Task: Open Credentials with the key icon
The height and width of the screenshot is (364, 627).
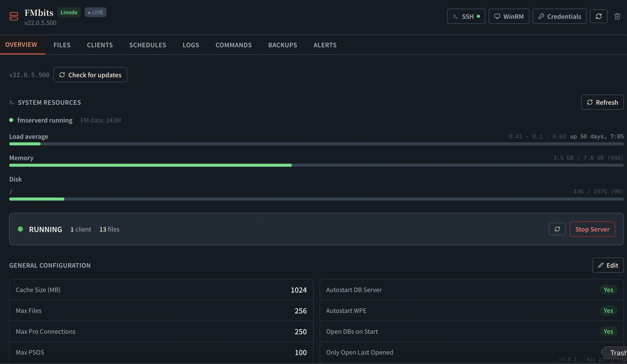Action: point(559,17)
